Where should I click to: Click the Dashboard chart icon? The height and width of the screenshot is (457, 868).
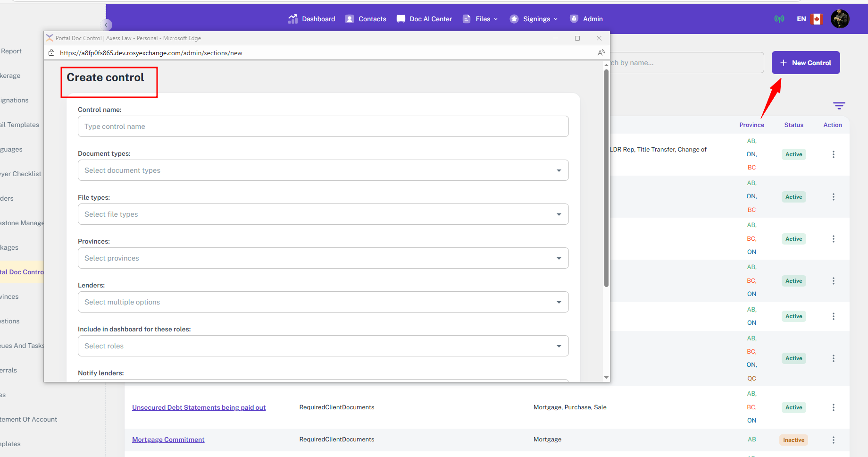tap(293, 19)
